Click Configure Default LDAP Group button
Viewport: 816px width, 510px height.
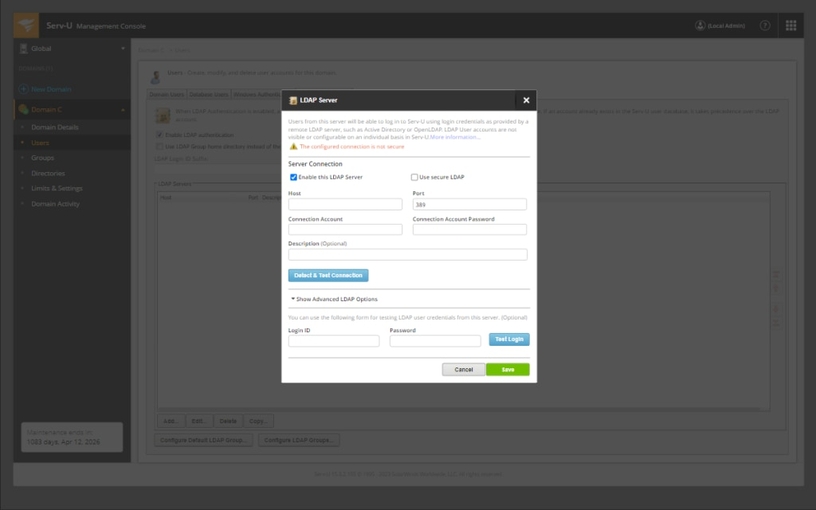[x=203, y=440]
